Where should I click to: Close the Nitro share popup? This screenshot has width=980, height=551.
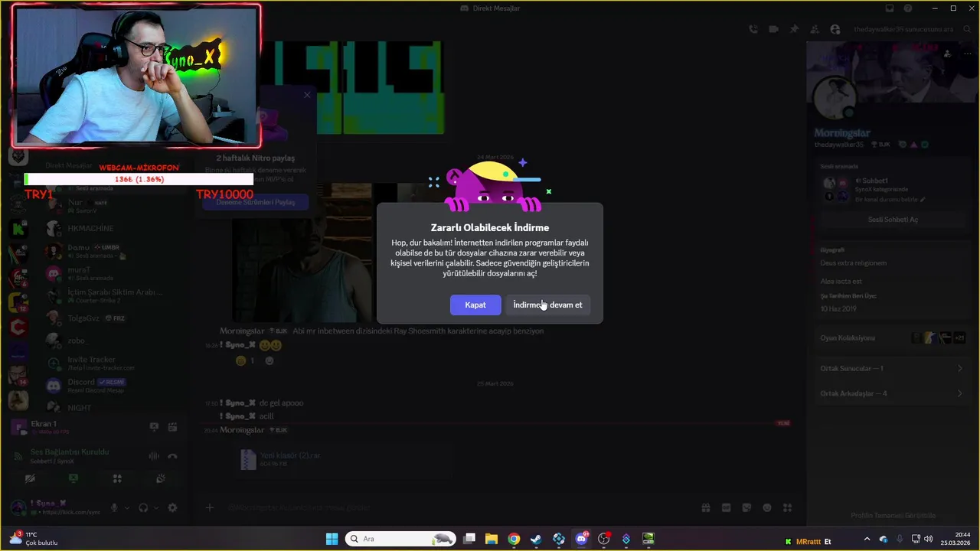307,95
